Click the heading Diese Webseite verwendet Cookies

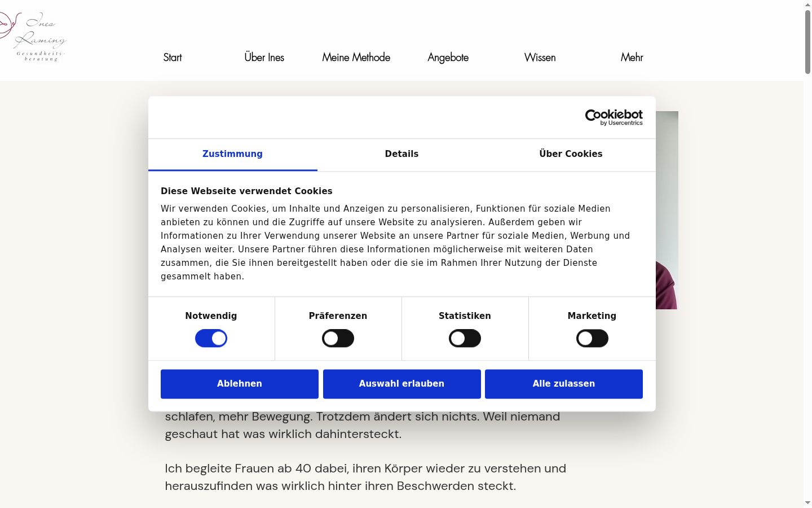coord(246,191)
